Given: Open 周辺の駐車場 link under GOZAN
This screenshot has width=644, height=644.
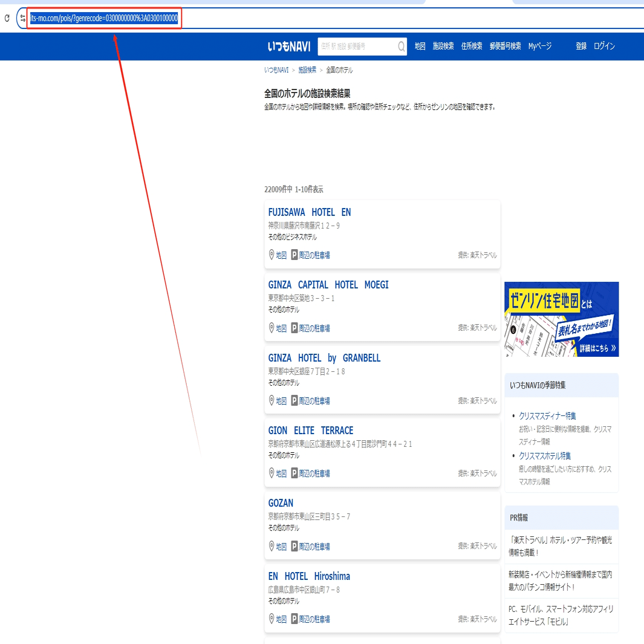Looking at the screenshot, I should coord(314,546).
